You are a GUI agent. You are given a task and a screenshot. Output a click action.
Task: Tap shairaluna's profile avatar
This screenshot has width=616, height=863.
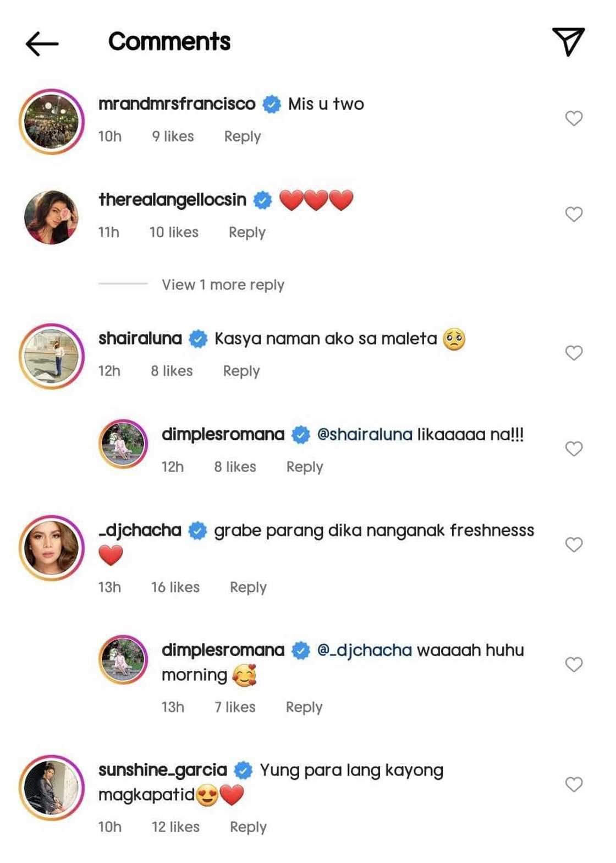point(51,356)
